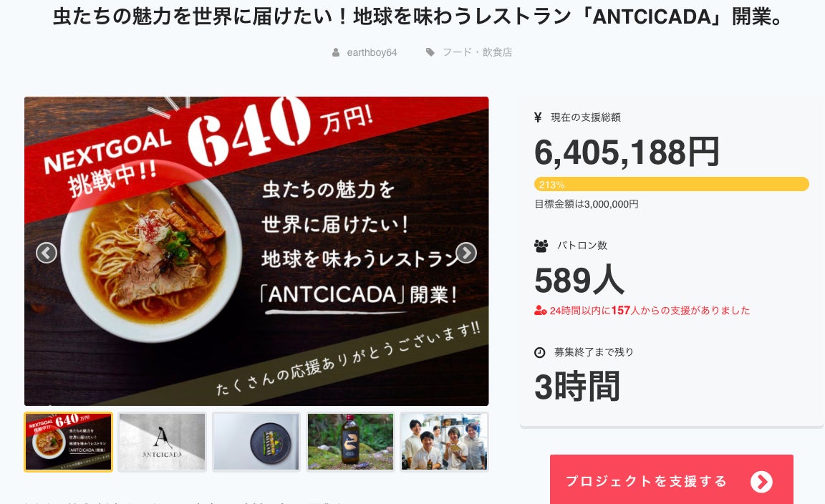Click the user icon beside earthboy64

coord(336,52)
